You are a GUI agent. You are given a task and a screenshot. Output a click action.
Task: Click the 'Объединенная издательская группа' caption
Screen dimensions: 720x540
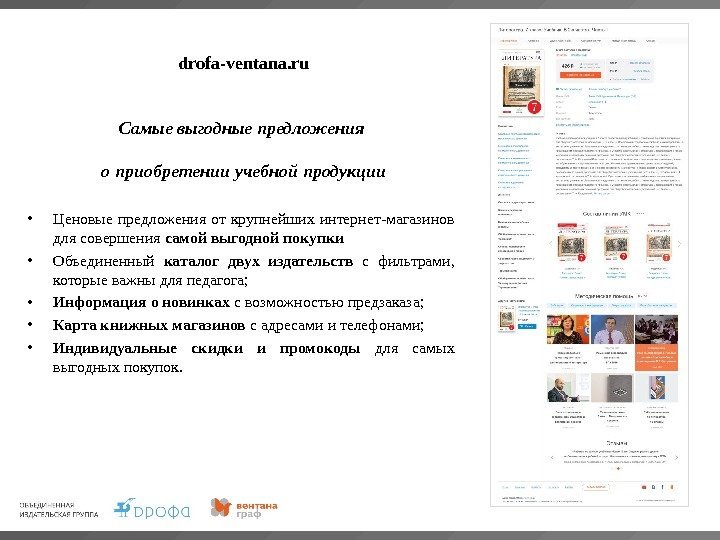point(59,510)
